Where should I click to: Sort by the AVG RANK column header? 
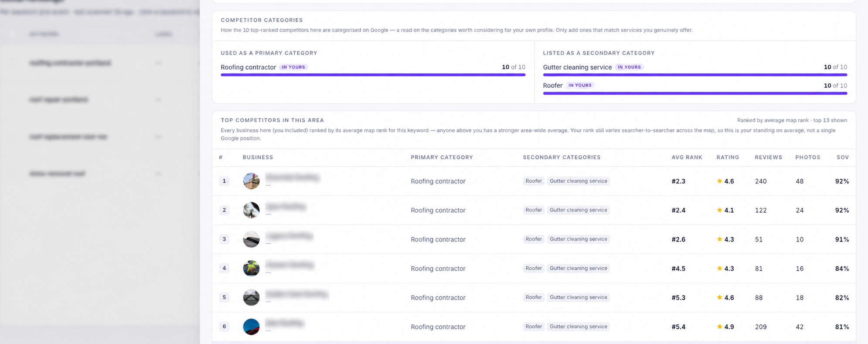(x=687, y=157)
